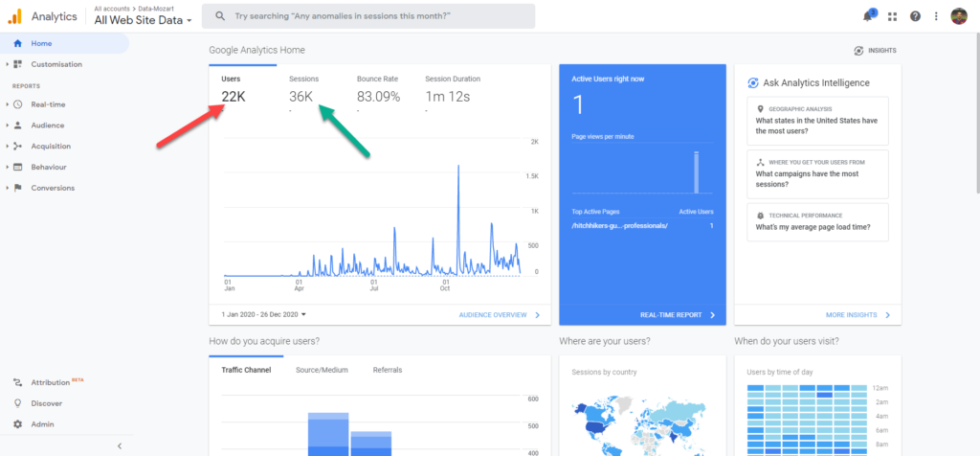Click the INSIGHTS button label
Viewport: 980px width, 456px height.
coord(881,51)
